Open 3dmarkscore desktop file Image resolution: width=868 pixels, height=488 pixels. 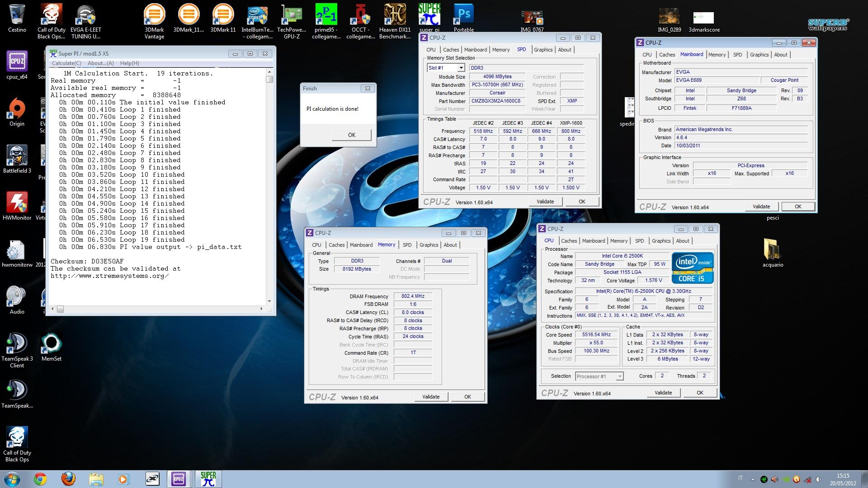coord(704,21)
